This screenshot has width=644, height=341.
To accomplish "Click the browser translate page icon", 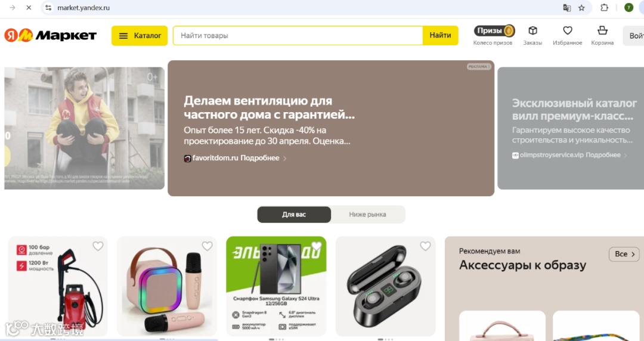I will tap(567, 8).
